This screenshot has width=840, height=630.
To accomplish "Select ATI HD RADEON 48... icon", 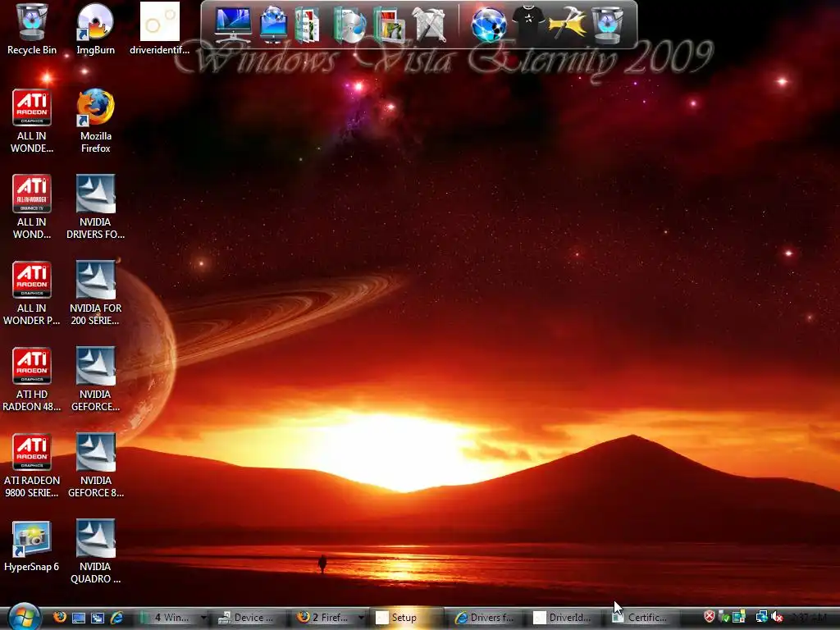I will click(x=32, y=379).
